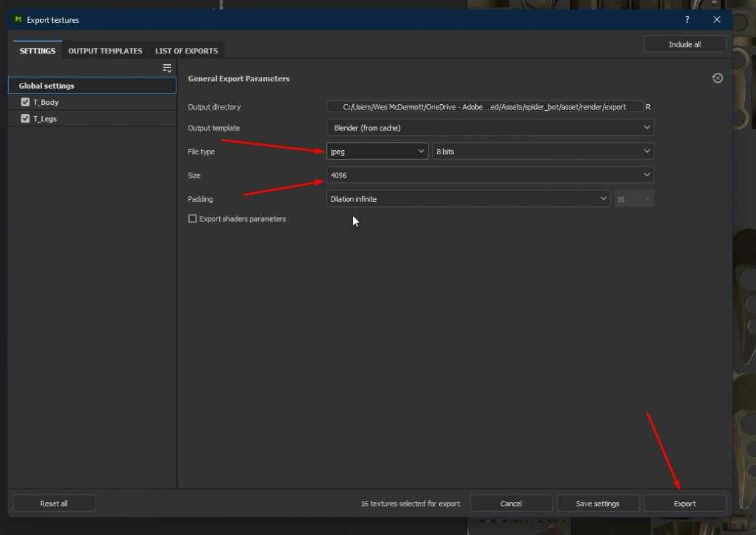Image resolution: width=756 pixels, height=535 pixels.
Task: Select the Global settings row
Action: (92, 85)
